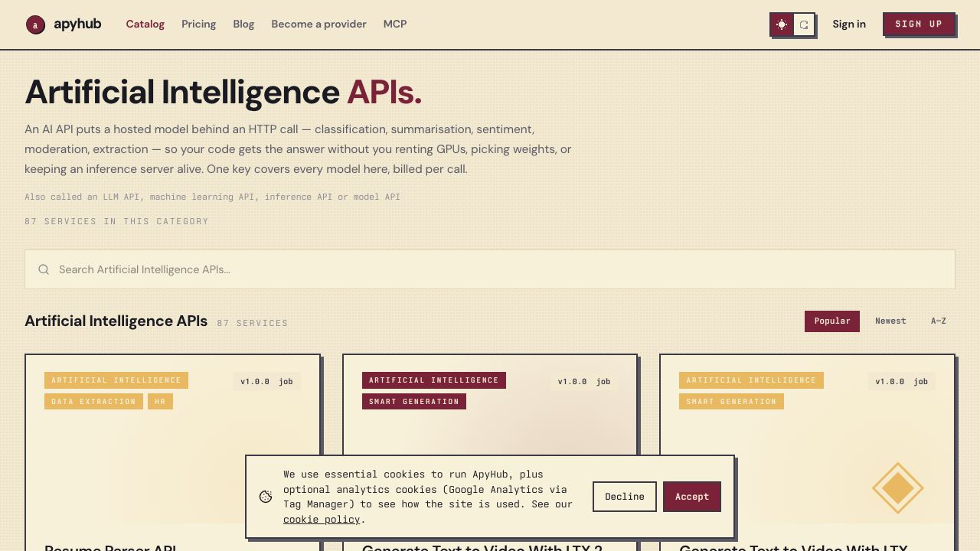Switch to light theme sun icon
Screen dimensions: 980x551
(782, 24)
